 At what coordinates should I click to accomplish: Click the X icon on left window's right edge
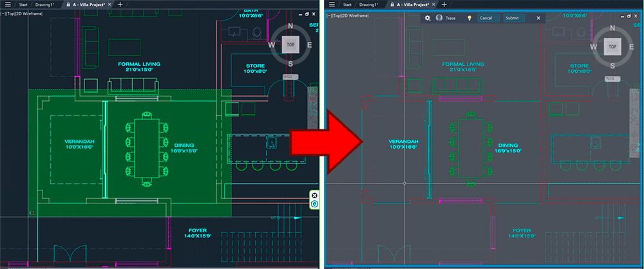315,196
